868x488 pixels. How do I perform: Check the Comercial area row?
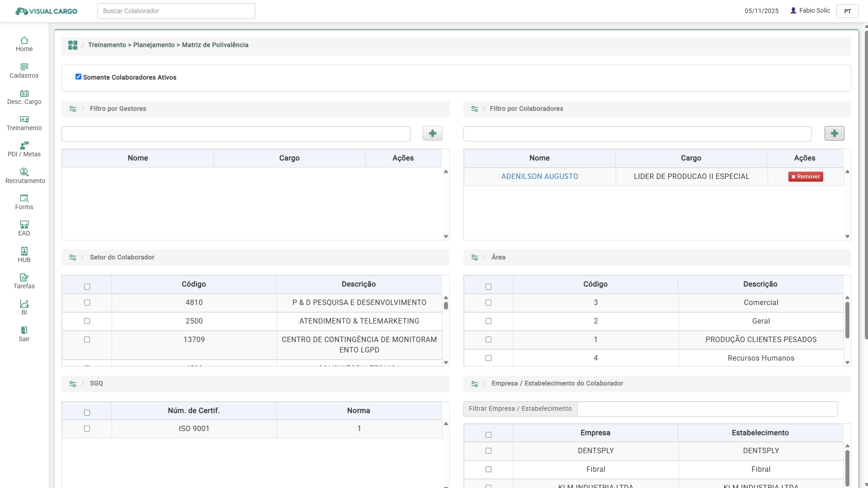click(x=488, y=303)
